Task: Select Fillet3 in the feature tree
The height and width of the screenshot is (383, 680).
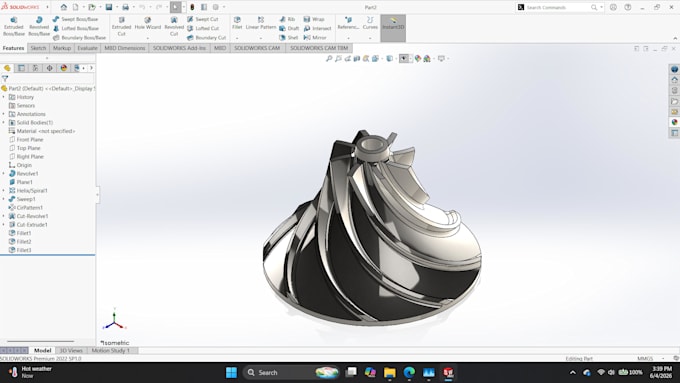Action: click(20, 250)
